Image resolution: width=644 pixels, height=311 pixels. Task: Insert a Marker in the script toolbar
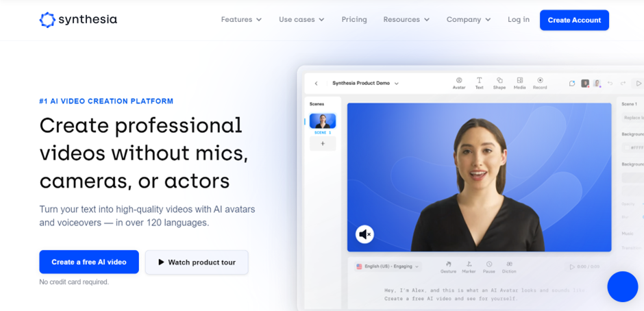click(x=469, y=267)
